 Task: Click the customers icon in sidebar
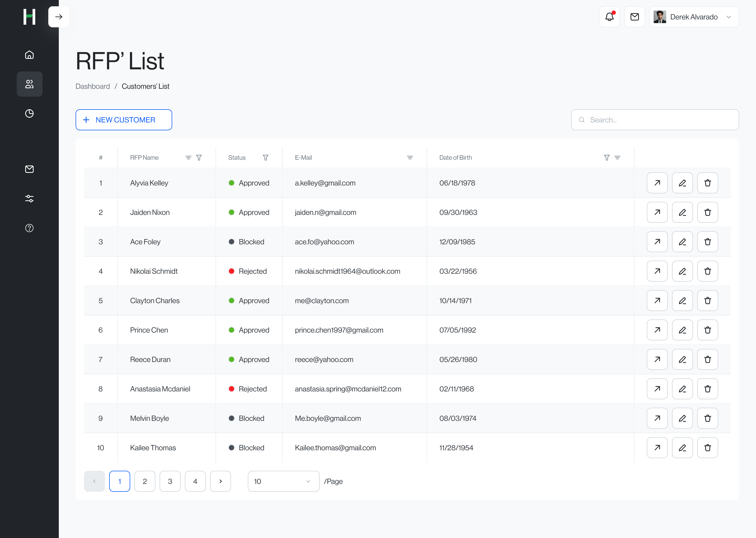[x=29, y=84]
